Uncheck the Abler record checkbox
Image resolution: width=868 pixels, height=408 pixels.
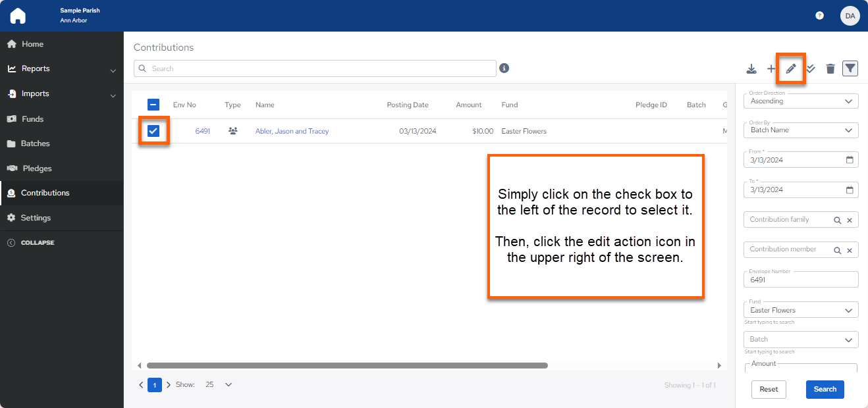click(x=153, y=131)
